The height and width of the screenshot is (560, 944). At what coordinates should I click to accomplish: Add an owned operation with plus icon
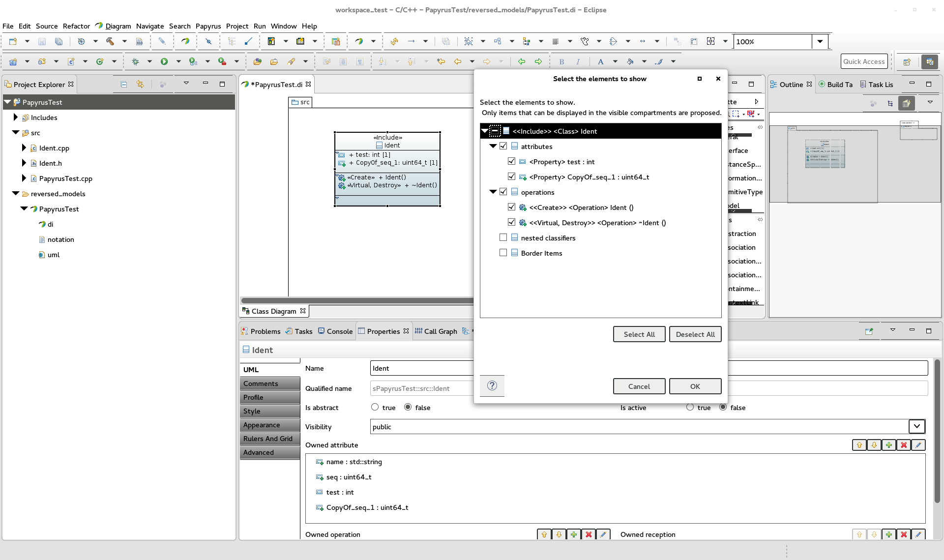[574, 534]
